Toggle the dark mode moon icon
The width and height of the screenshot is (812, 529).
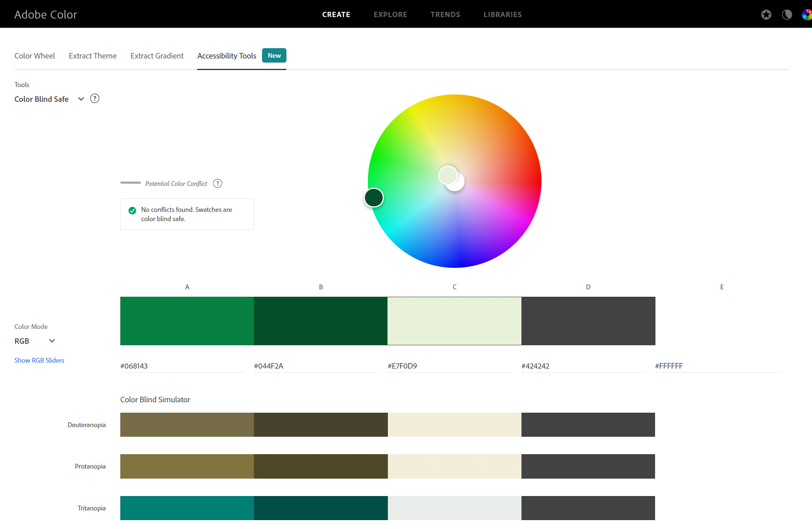point(787,14)
